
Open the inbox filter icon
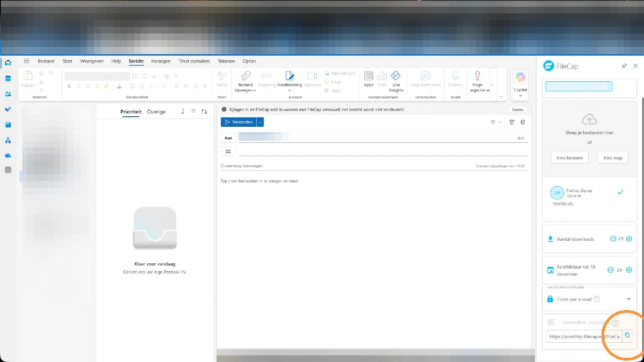pyautogui.click(x=193, y=112)
